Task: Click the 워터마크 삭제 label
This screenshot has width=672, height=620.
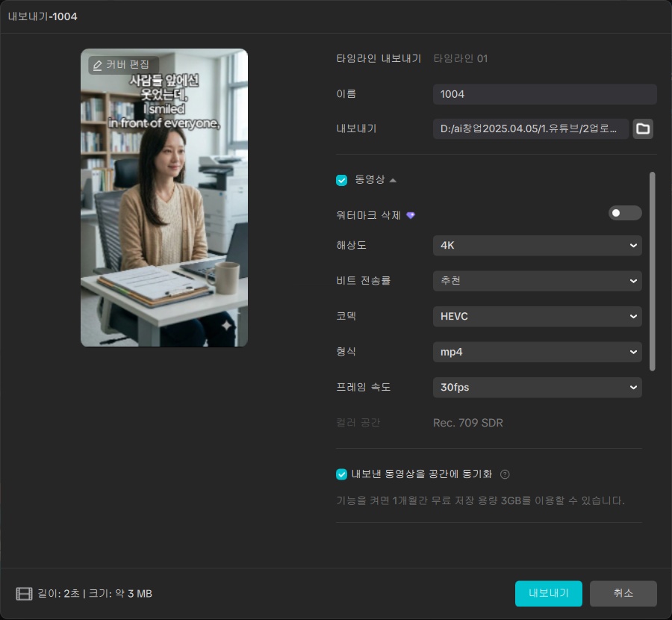Action: pos(368,215)
